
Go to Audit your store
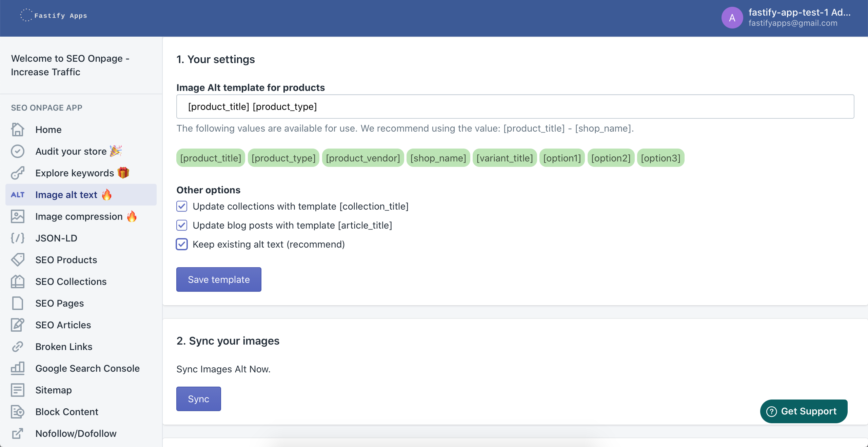81,151
